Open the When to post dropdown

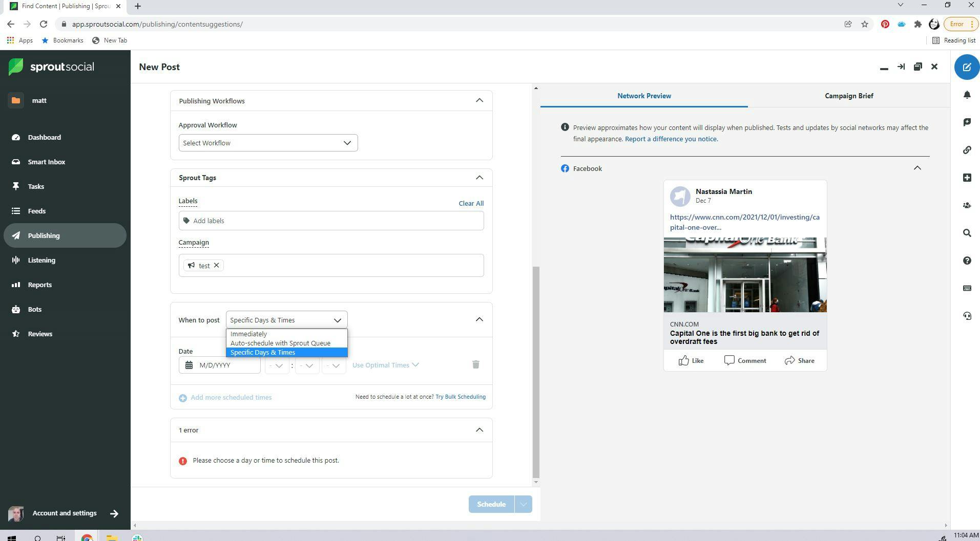pyautogui.click(x=286, y=320)
